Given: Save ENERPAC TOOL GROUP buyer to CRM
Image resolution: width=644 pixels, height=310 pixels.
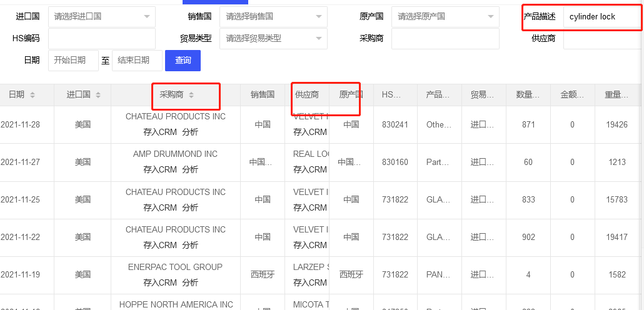Looking at the screenshot, I should click(x=160, y=283).
